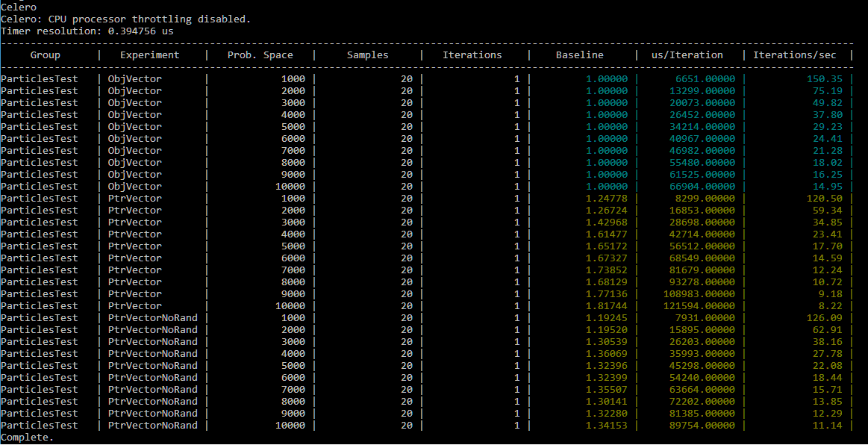Click the 150.35 iterations/sec value
This screenshot has height=448, width=868.
[x=824, y=78]
